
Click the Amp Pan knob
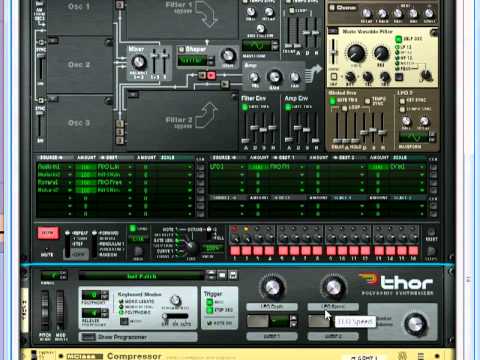[295, 77]
